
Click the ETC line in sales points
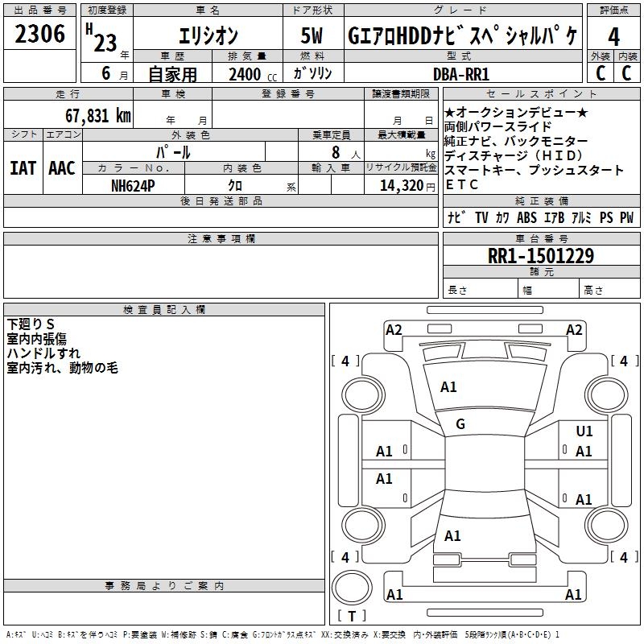[461, 184]
